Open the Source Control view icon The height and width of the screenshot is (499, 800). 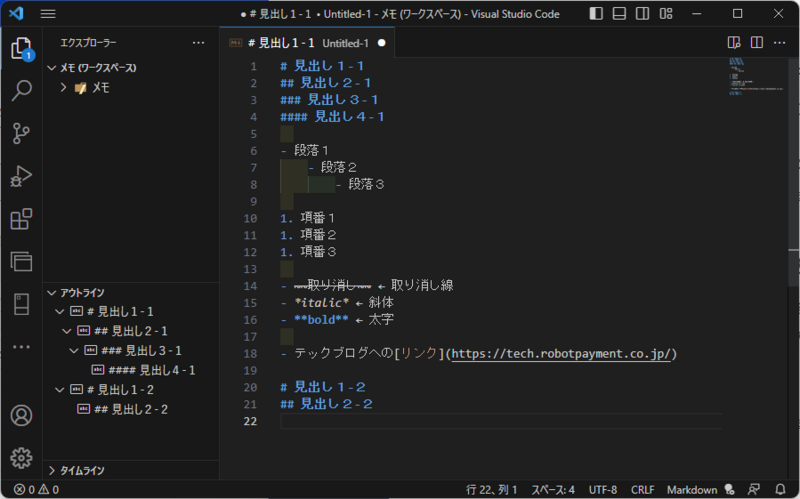(x=21, y=133)
